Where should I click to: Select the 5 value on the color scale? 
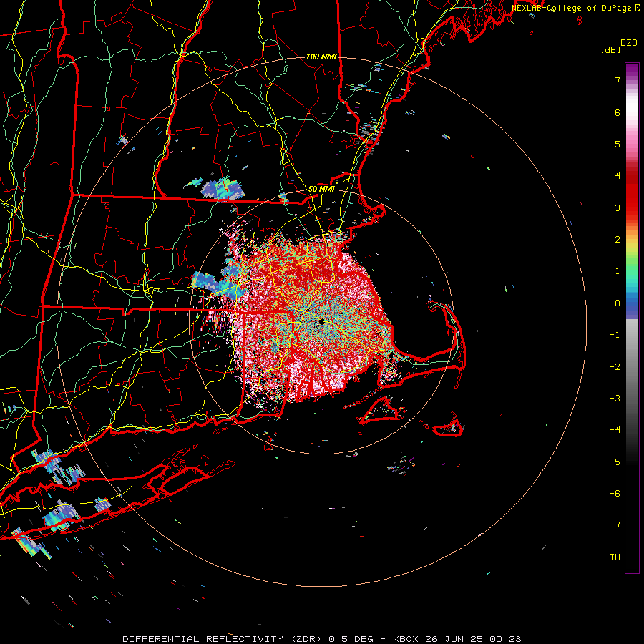tap(618, 144)
